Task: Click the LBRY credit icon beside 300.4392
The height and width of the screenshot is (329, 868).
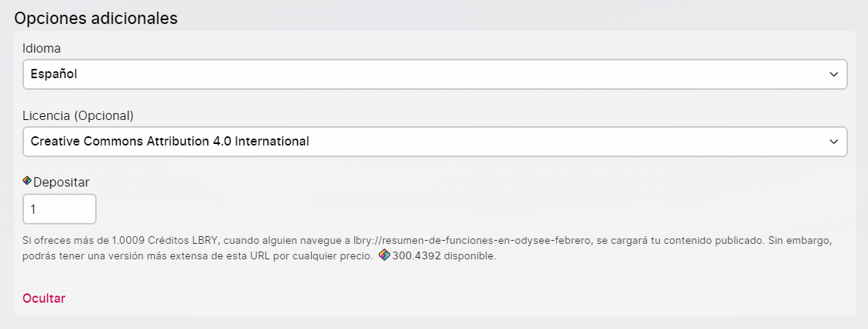Action: pyautogui.click(x=384, y=255)
